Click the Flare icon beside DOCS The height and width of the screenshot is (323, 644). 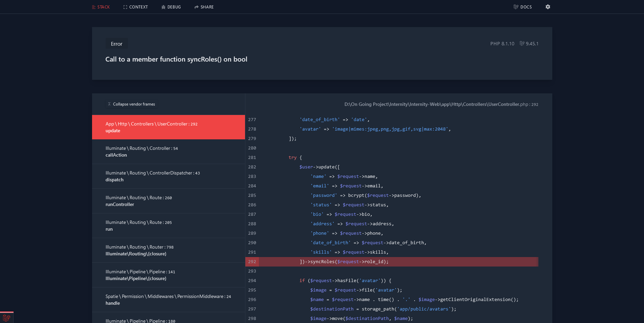point(516,7)
